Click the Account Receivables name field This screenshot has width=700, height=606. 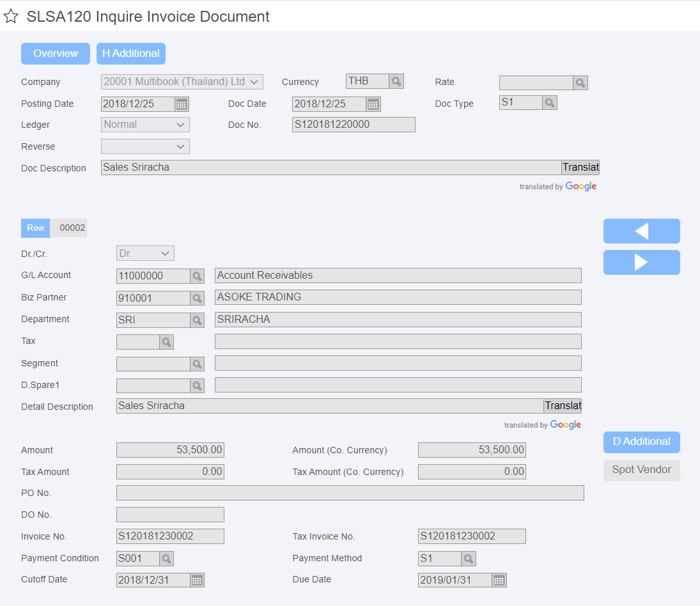pos(398,276)
